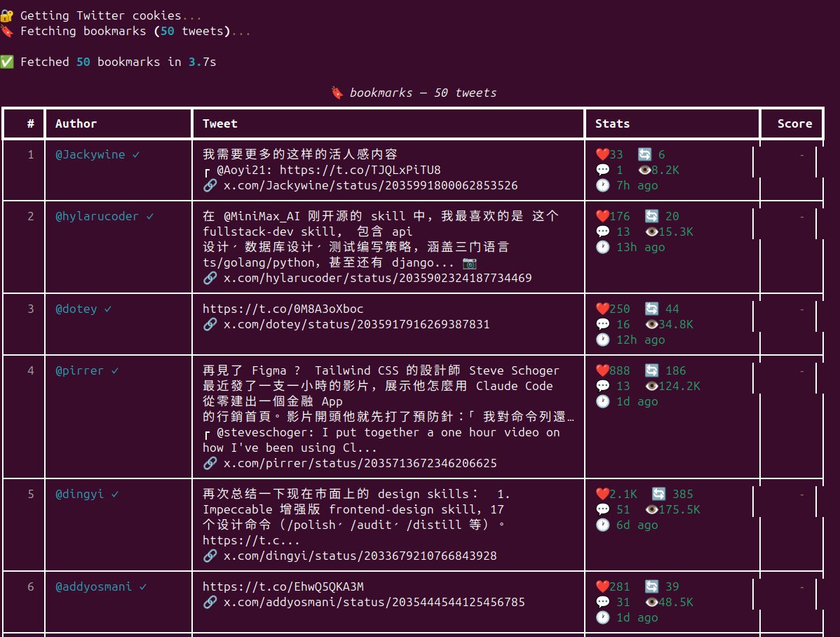Open the x.com/dingyi/status link
Image resolution: width=840 pixels, height=637 pixels.
tap(360, 556)
